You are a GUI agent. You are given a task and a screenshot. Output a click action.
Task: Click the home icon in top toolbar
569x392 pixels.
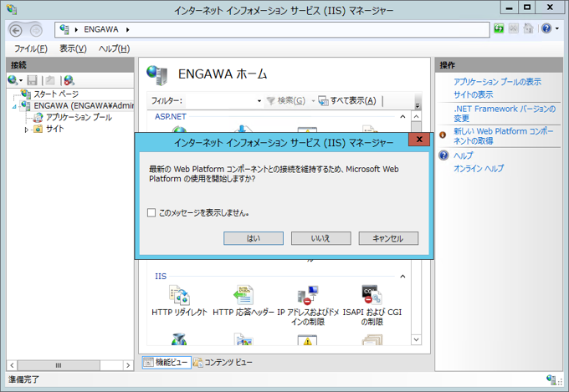pyautogui.click(x=528, y=28)
